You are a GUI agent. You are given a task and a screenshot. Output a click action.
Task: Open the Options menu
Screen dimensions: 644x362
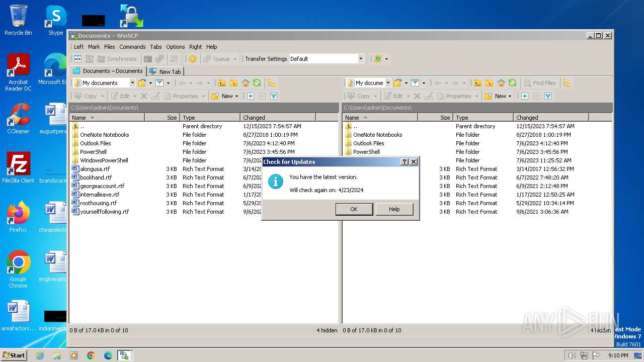pos(176,47)
